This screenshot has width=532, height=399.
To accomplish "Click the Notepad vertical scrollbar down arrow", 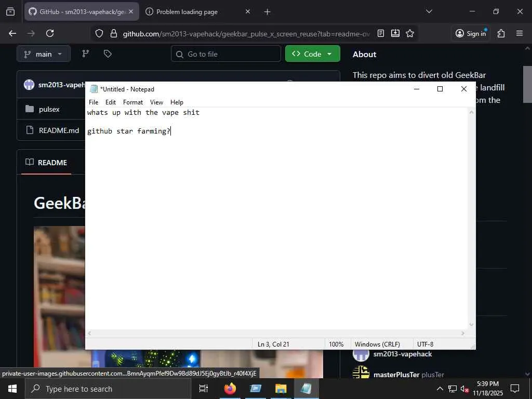I will 471,325.
